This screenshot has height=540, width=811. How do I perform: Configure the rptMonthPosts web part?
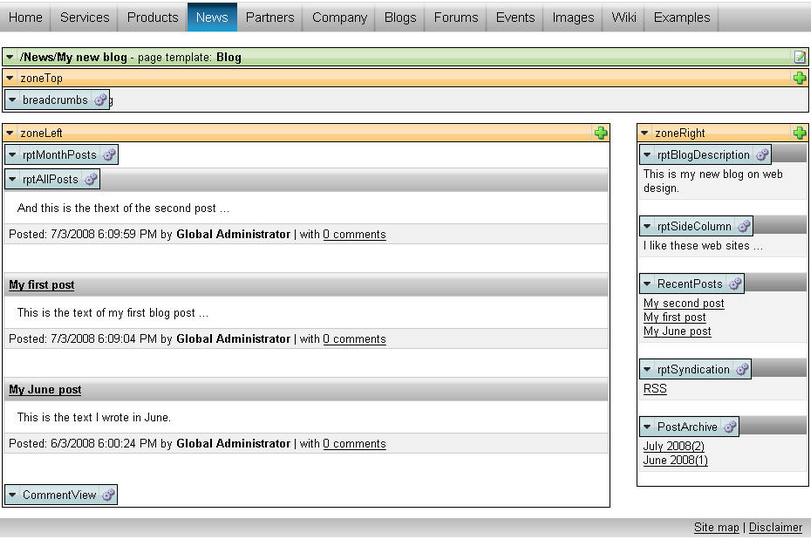click(x=109, y=155)
